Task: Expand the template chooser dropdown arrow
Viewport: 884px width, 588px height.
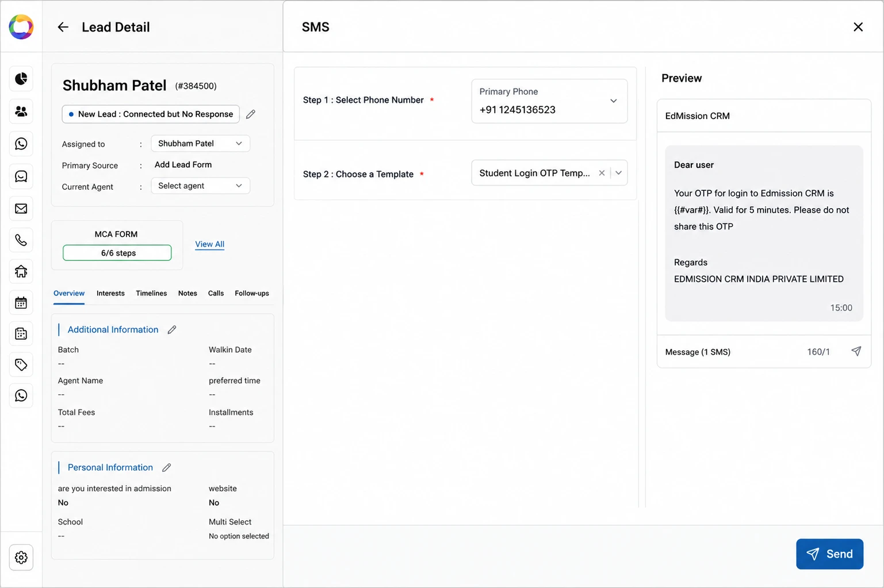Action: tap(619, 173)
